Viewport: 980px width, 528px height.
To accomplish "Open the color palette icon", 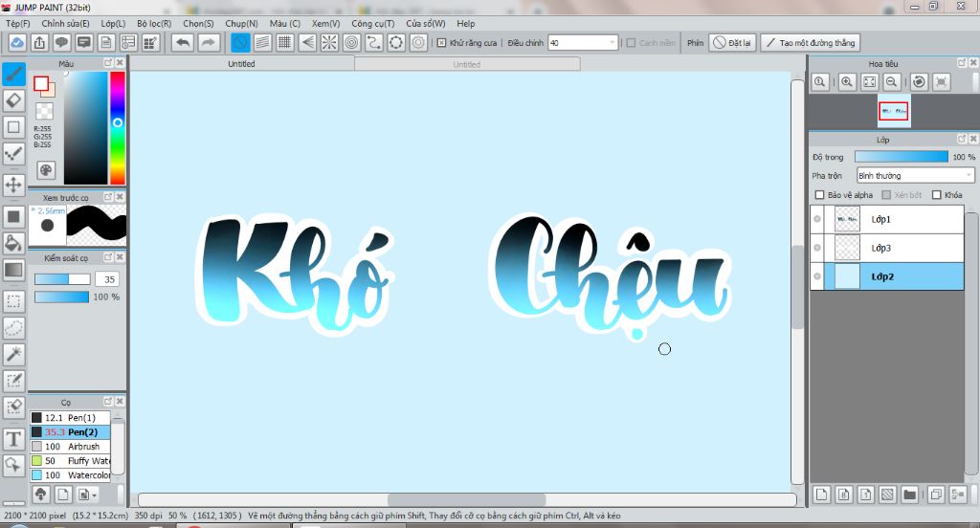I will click(x=46, y=170).
